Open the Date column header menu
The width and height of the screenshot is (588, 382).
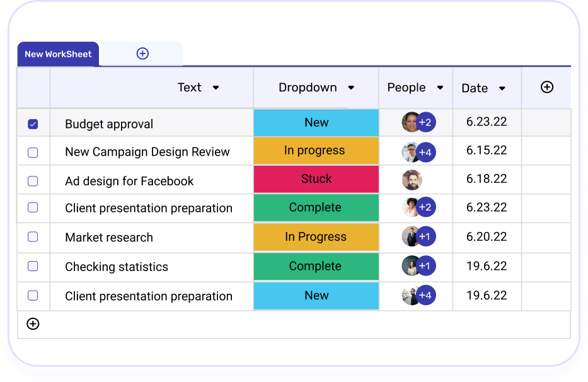[502, 88]
